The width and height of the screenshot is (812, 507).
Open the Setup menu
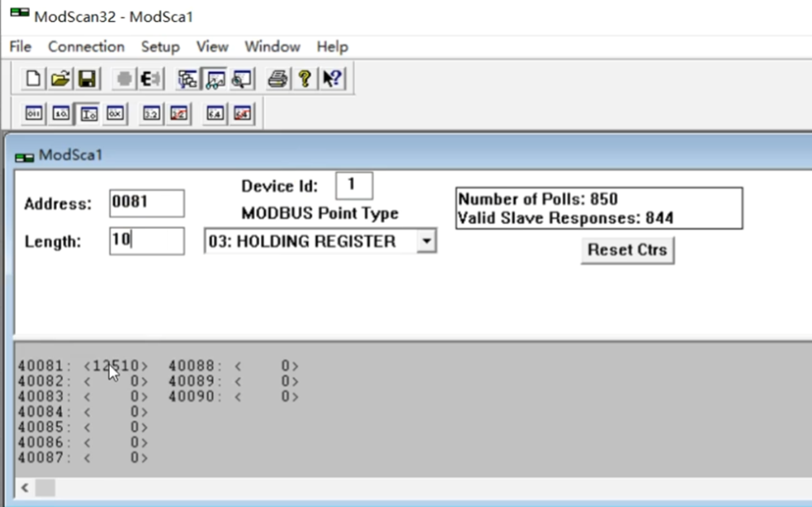pyautogui.click(x=160, y=46)
